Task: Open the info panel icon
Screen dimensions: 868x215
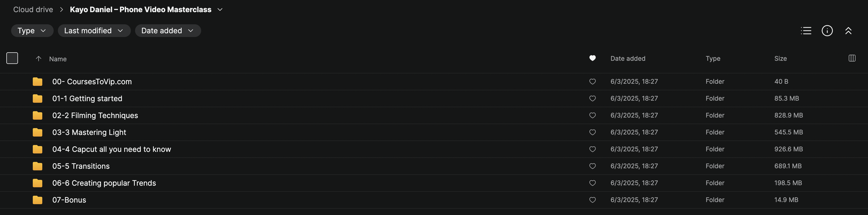Action: (x=827, y=31)
